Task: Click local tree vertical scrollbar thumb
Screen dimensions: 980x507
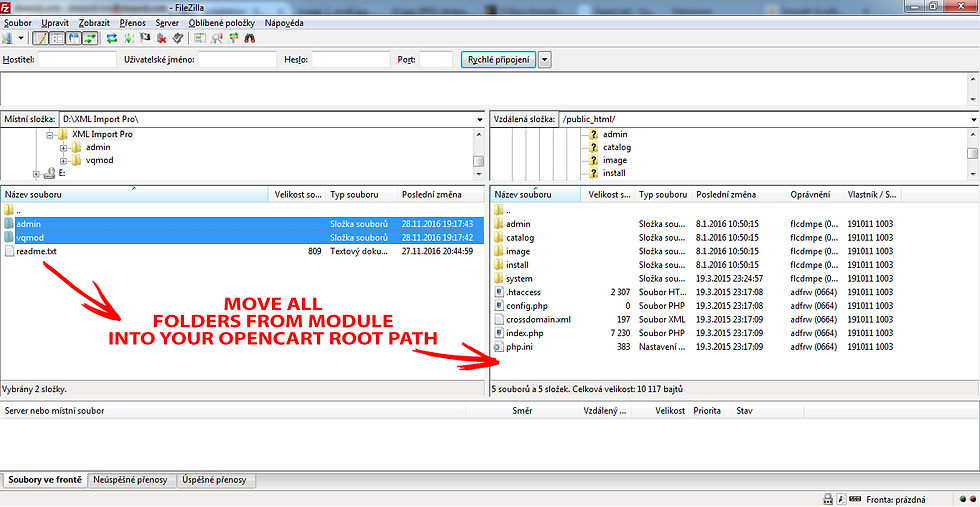Action: pyautogui.click(x=478, y=161)
